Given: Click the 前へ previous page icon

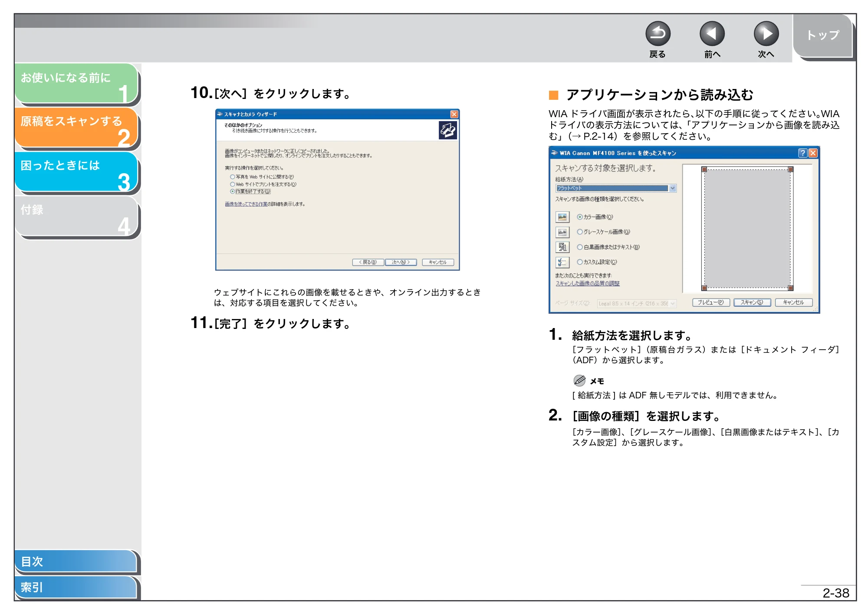Looking at the screenshot, I should pos(712,34).
